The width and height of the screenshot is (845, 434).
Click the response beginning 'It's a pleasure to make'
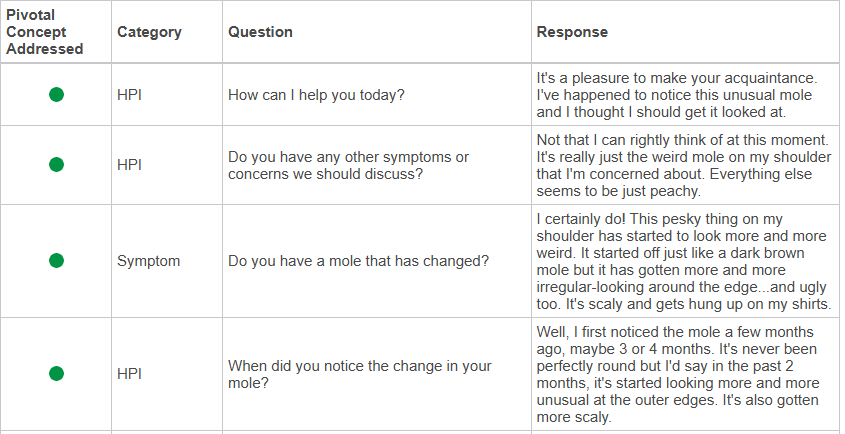click(x=677, y=95)
